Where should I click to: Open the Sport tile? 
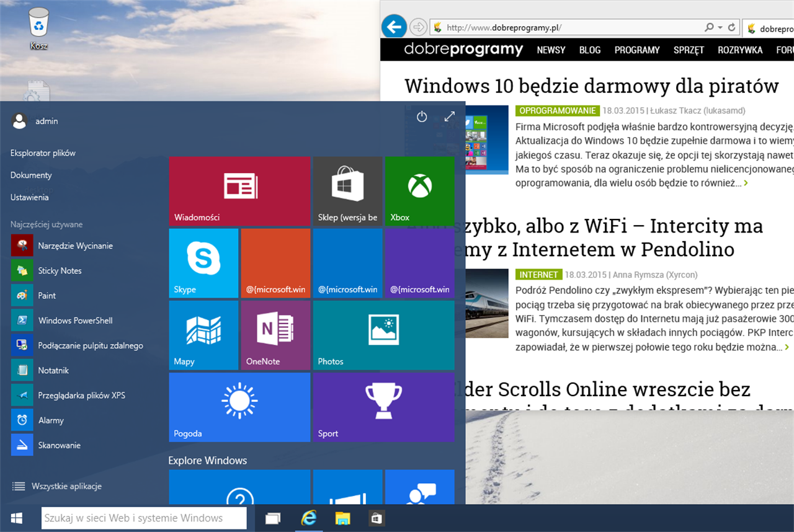pyautogui.click(x=383, y=407)
